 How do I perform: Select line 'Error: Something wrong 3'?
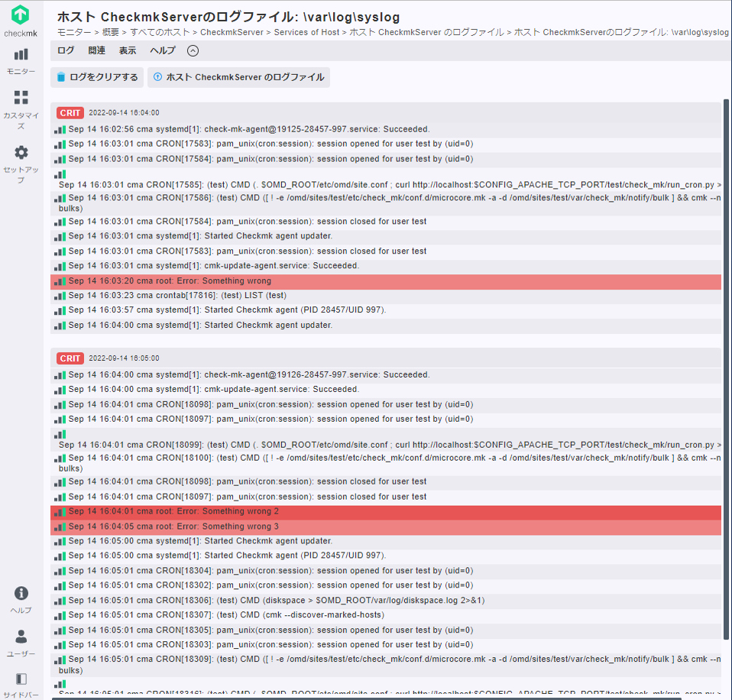pyautogui.click(x=386, y=527)
